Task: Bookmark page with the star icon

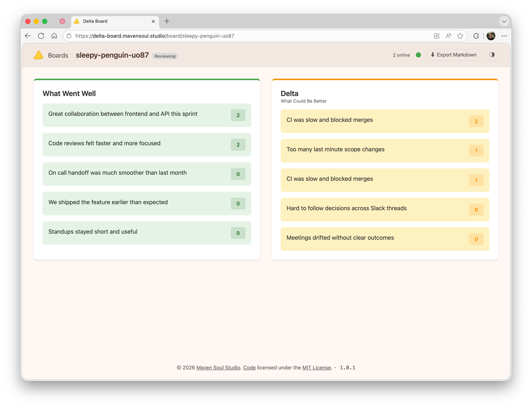Action: point(460,36)
